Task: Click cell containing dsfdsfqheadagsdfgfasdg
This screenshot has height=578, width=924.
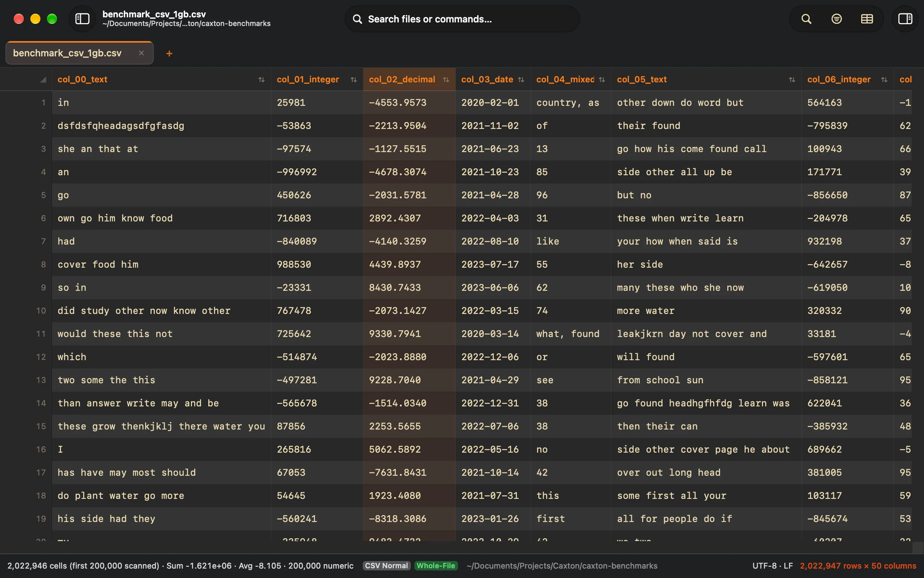Action: click(161, 126)
